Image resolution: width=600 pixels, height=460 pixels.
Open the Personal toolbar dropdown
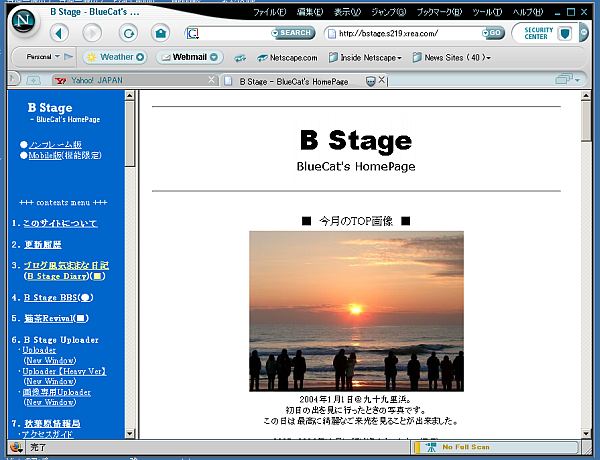[x=43, y=57]
